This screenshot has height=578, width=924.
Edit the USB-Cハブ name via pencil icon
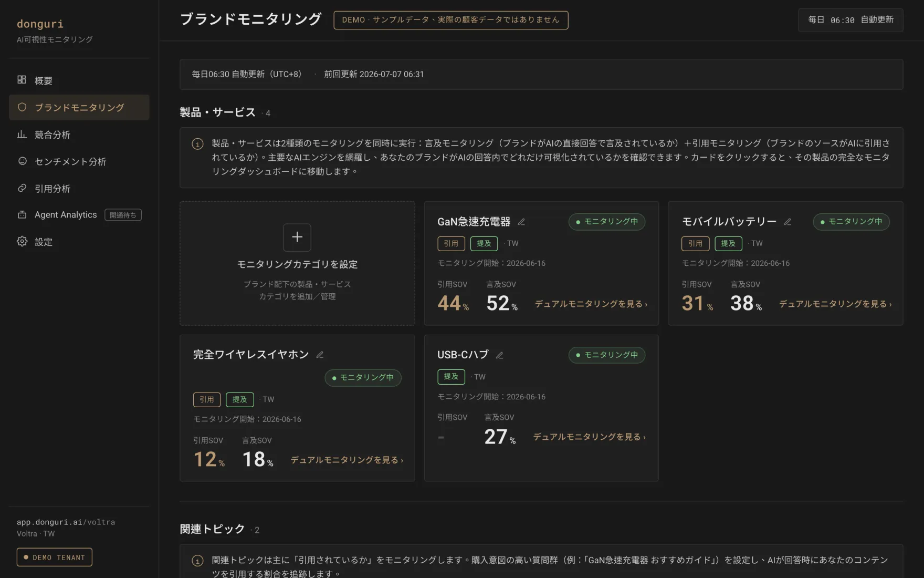[x=499, y=355]
